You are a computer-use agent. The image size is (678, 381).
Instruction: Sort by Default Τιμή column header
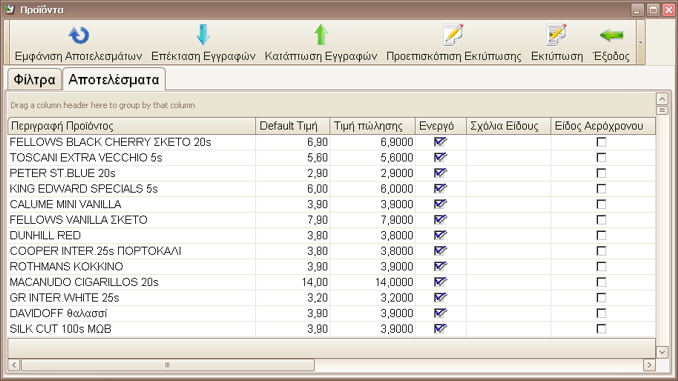pyautogui.click(x=292, y=126)
